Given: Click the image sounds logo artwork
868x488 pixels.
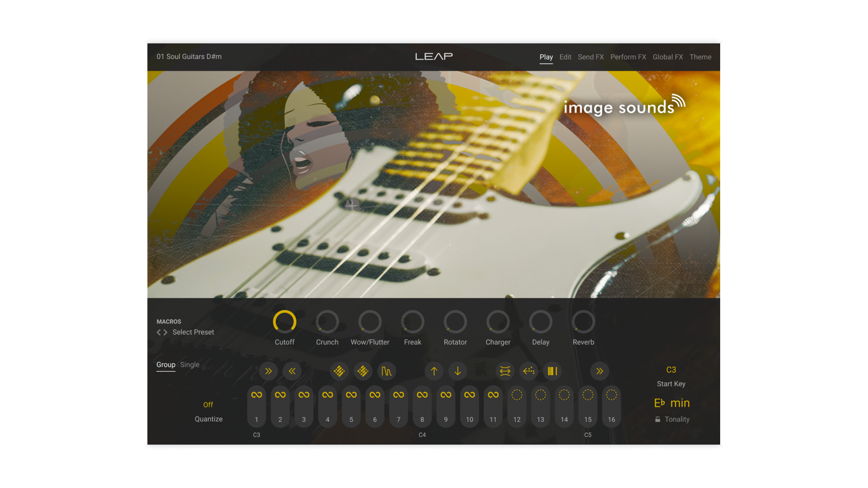Looking at the screenshot, I should pyautogui.click(x=624, y=105).
